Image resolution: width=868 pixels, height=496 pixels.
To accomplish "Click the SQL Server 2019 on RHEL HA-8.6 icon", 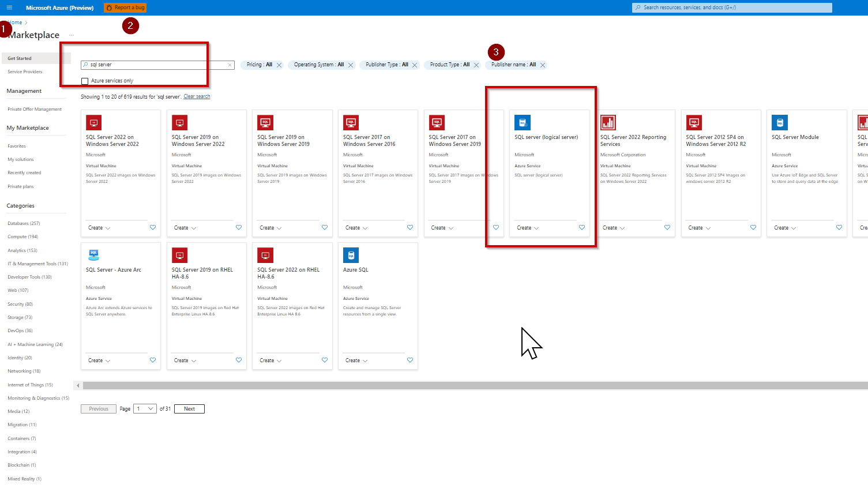I will click(179, 255).
